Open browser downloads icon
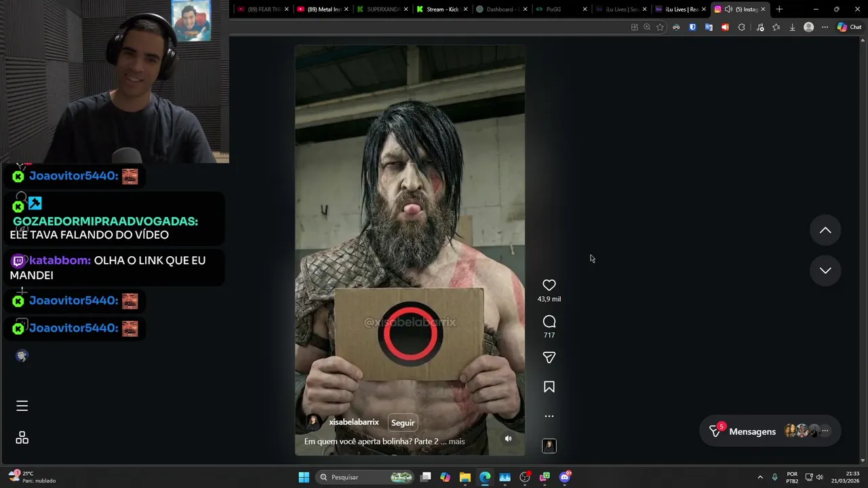The height and width of the screenshot is (488, 868). (x=792, y=27)
